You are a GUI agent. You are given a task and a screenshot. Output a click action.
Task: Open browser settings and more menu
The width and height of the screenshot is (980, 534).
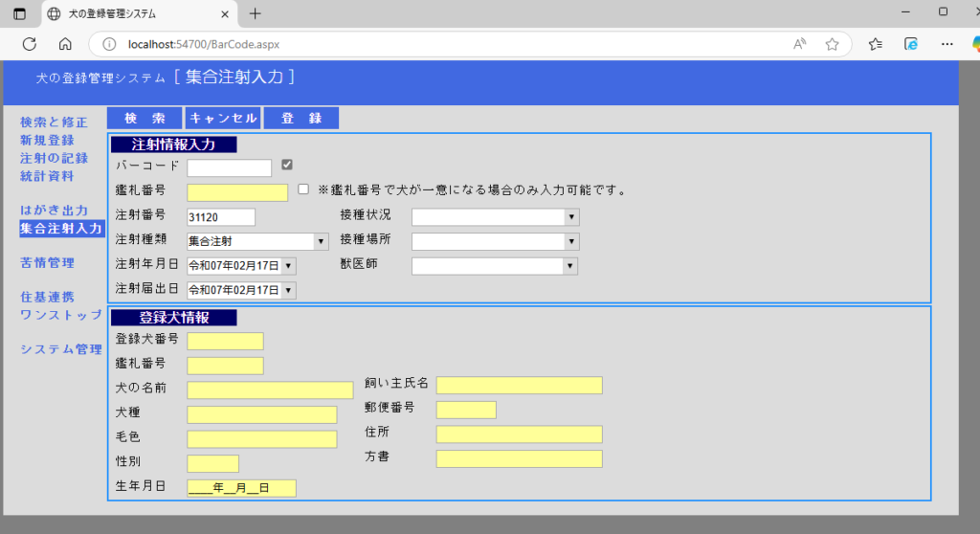click(947, 44)
